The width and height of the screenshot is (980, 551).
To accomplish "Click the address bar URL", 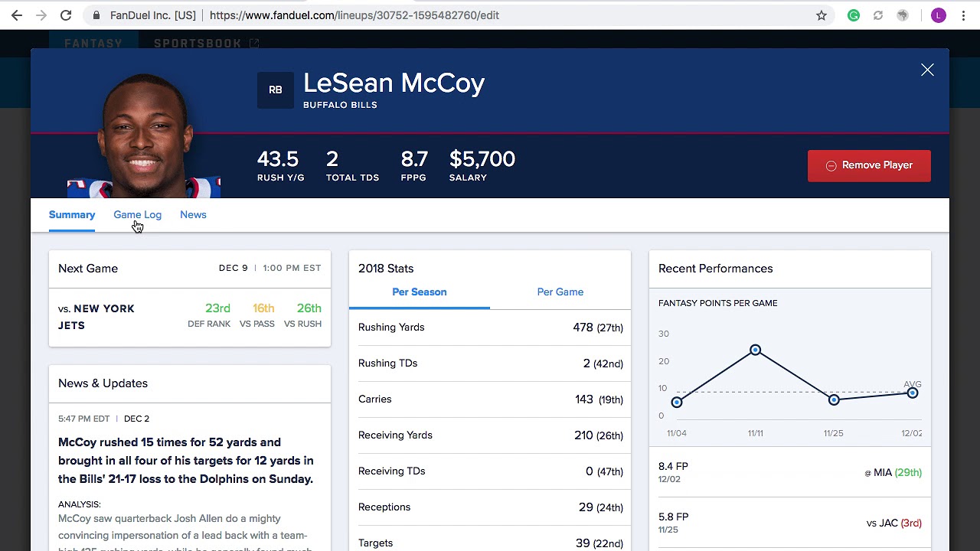I will click(354, 15).
